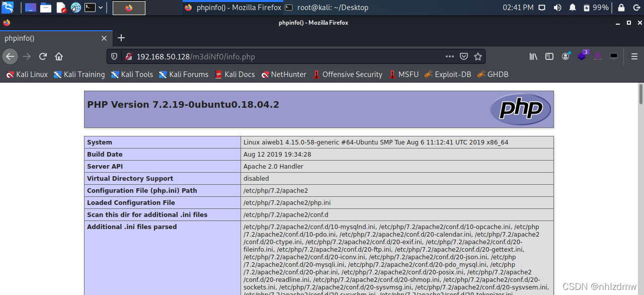Open a new tab with plus button
Image resolution: width=644 pixels, height=295 pixels.
tap(121, 38)
